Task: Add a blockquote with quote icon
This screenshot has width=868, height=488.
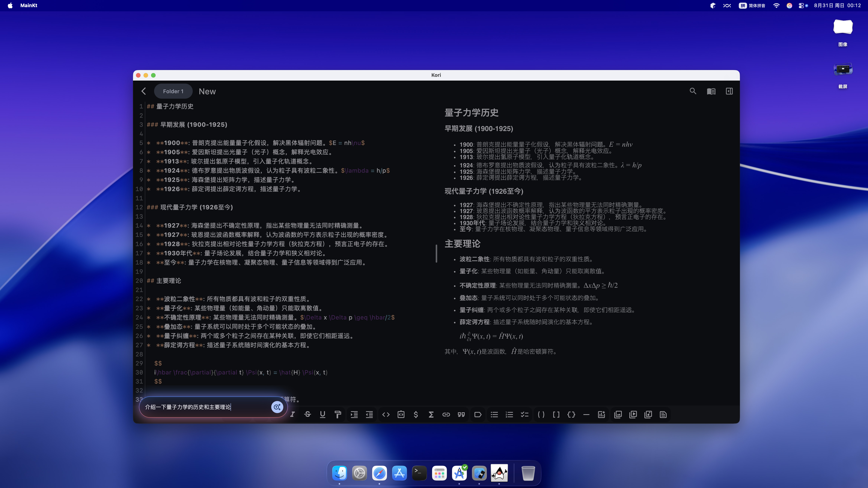Action: [461, 415]
